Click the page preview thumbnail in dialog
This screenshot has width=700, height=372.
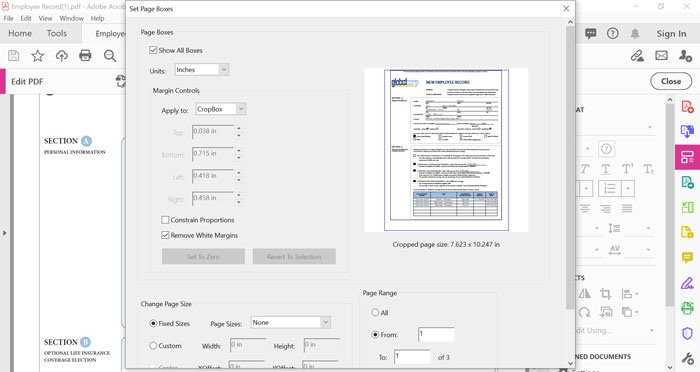pos(446,150)
